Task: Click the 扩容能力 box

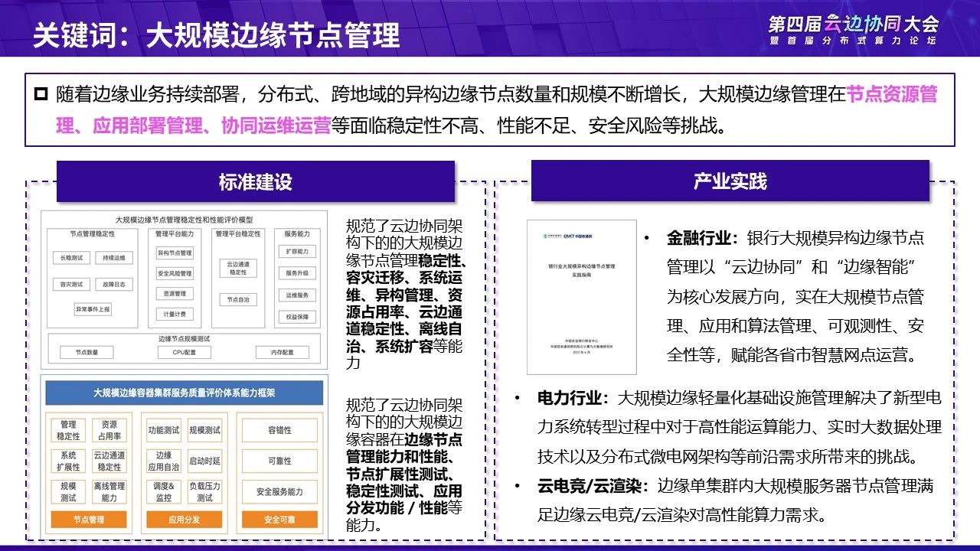Action: pos(297,251)
